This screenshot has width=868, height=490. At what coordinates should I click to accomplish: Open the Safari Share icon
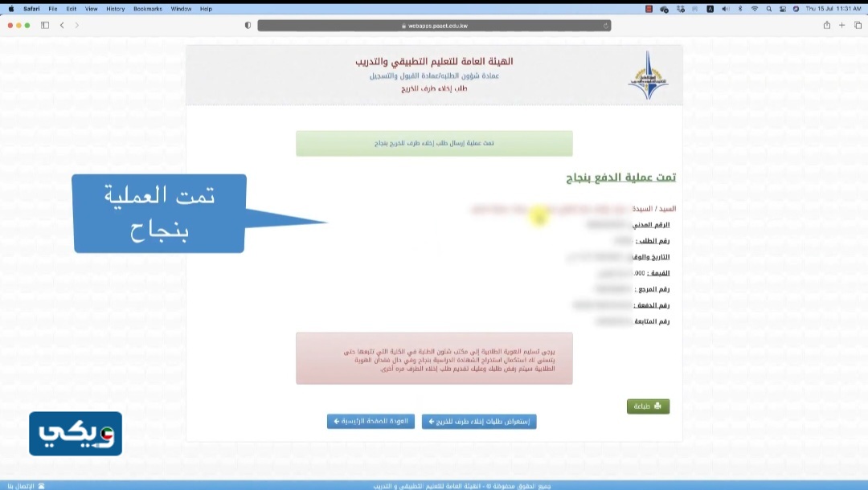826,26
